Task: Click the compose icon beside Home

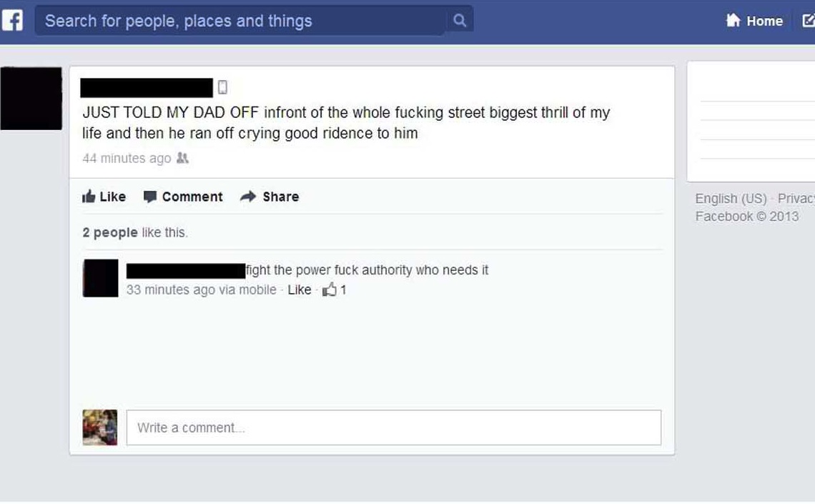Action: [809, 21]
